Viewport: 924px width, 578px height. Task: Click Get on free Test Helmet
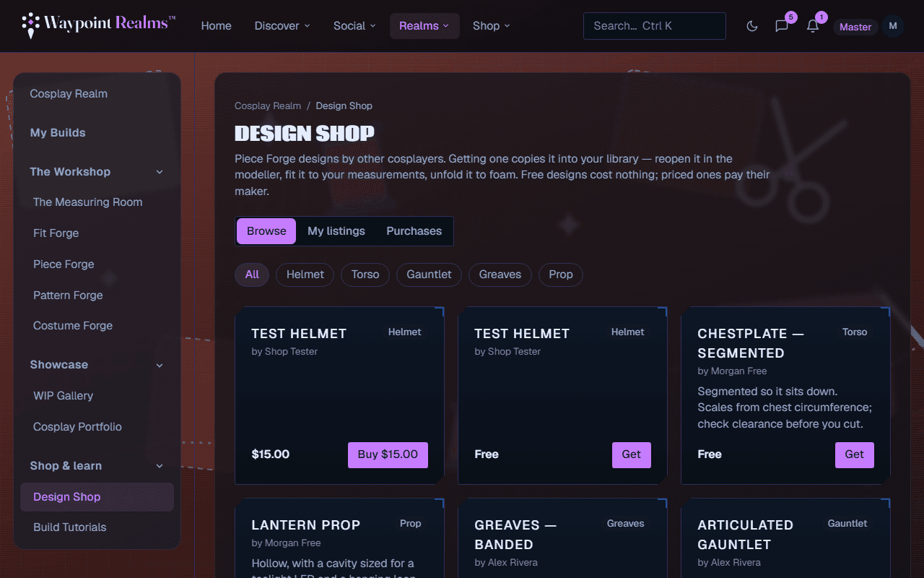click(x=632, y=455)
